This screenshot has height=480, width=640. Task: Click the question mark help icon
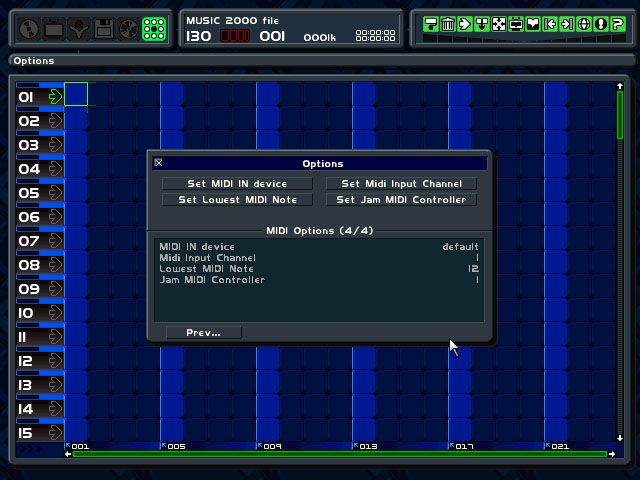(x=618, y=23)
